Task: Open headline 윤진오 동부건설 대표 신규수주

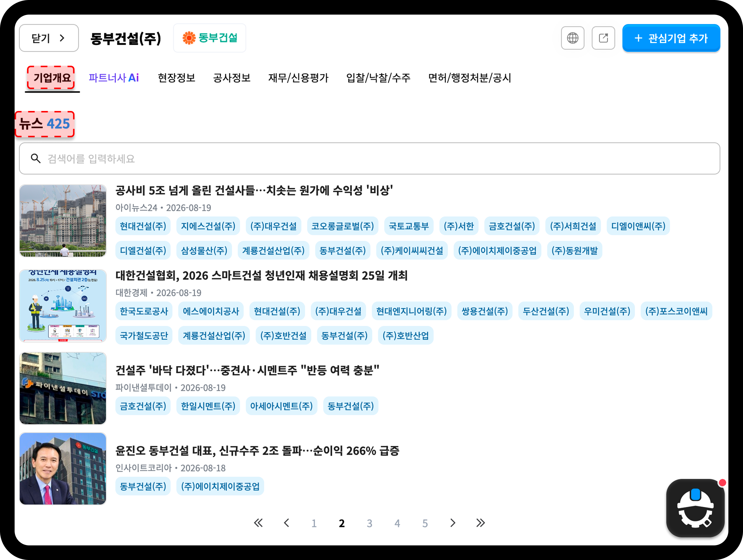Action: tap(257, 450)
